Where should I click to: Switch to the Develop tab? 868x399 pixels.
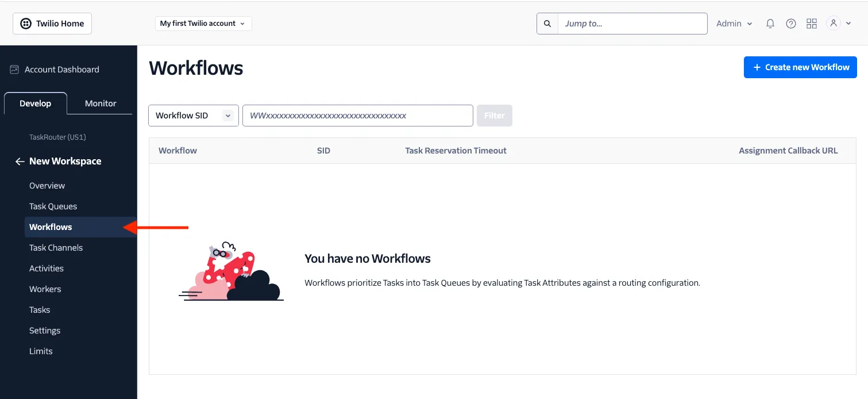coord(36,103)
